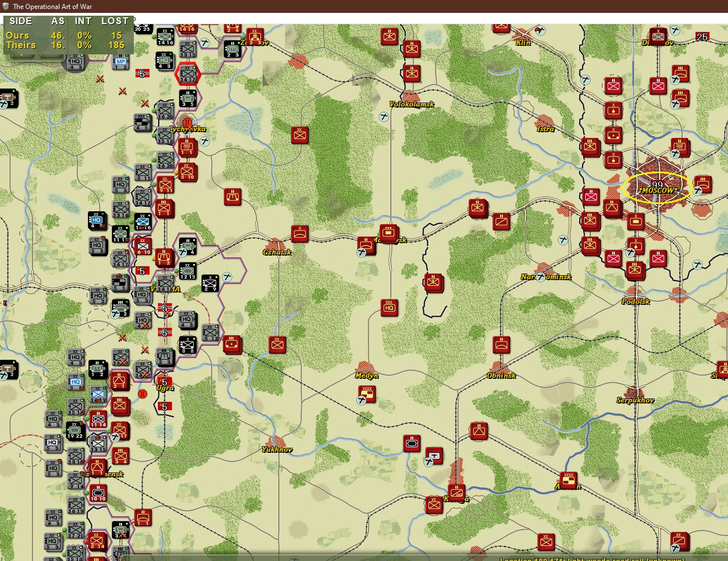Viewport: 728px width, 561px height.
Task: Click the Ugra town label
Action: 165,388
